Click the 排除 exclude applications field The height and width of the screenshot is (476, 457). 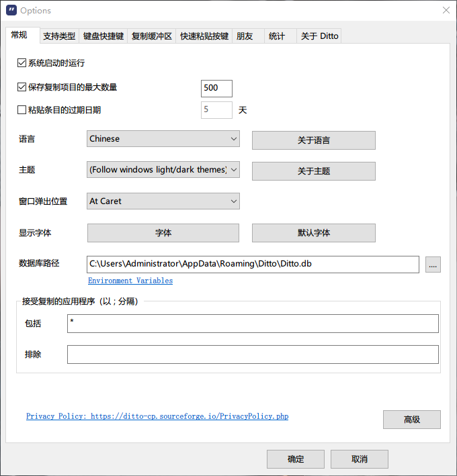(253, 354)
